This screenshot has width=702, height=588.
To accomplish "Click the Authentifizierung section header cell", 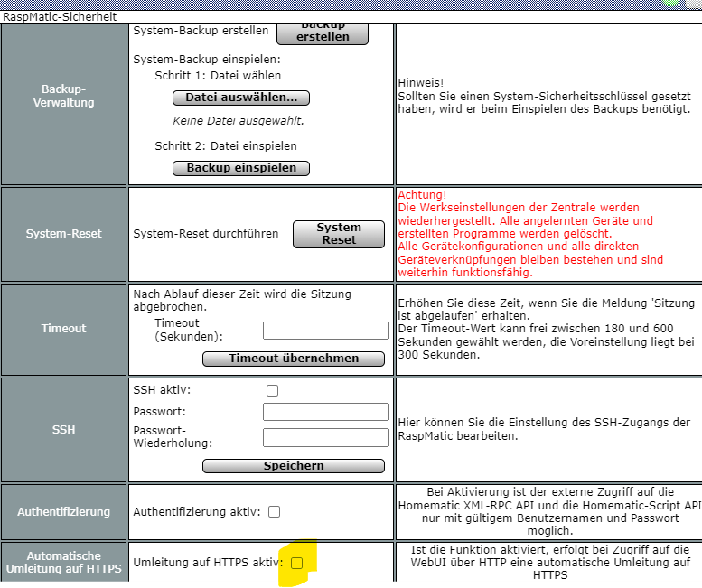I will 63,512.
